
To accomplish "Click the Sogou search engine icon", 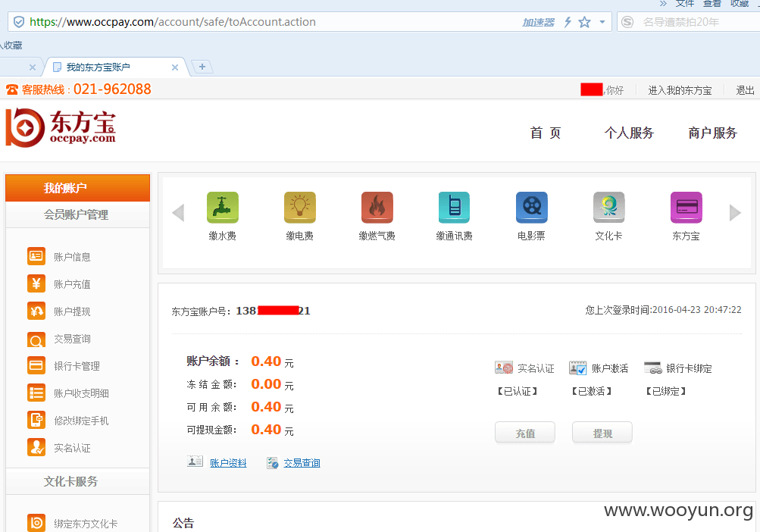I will pyautogui.click(x=627, y=22).
